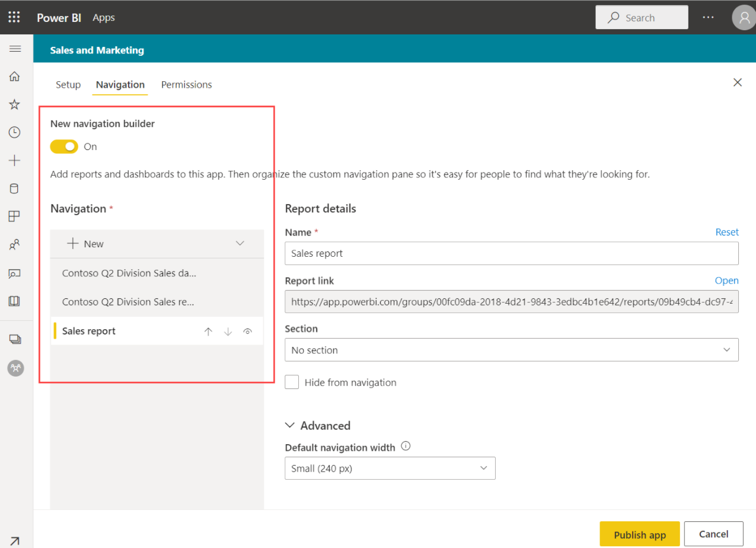Image resolution: width=756 pixels, height=548 pixels.
Task: Switch to the Setup tab
Action: click(x=68, y=85)
